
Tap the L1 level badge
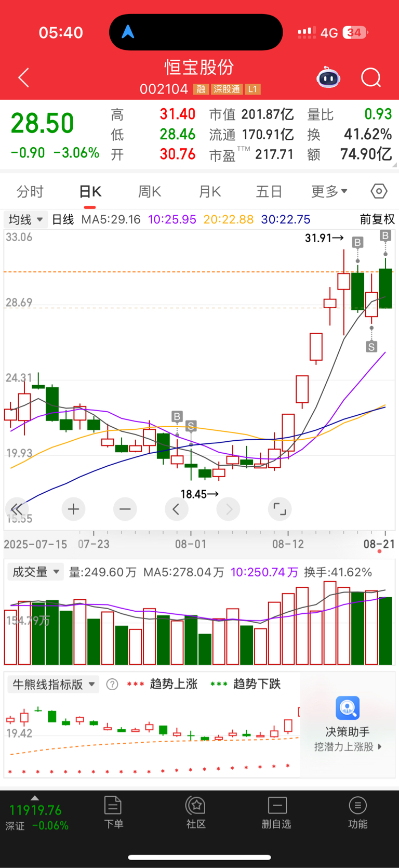252,89
